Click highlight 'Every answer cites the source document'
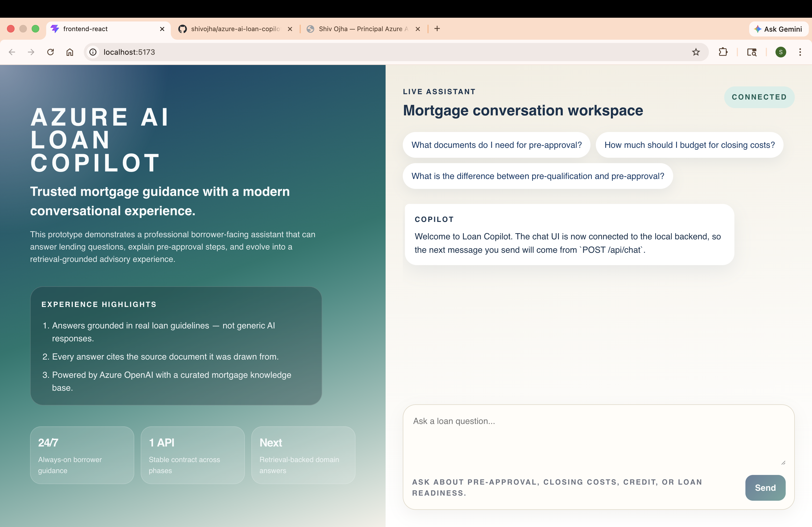The width and height of the screenshot is (812, 527). [x=165, y=357]
